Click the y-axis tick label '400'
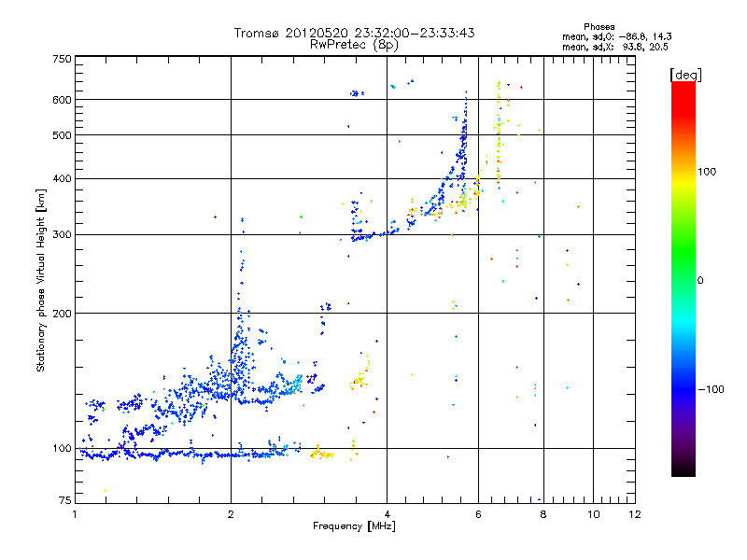This screenshot has width=747, height=560. (62, 178)
